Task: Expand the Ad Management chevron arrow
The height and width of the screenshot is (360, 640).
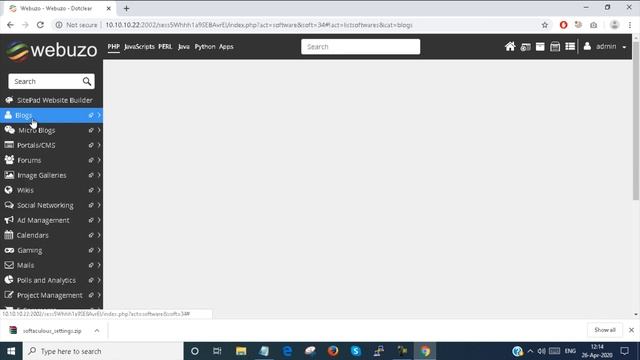Action: click(x=99, y=220)
